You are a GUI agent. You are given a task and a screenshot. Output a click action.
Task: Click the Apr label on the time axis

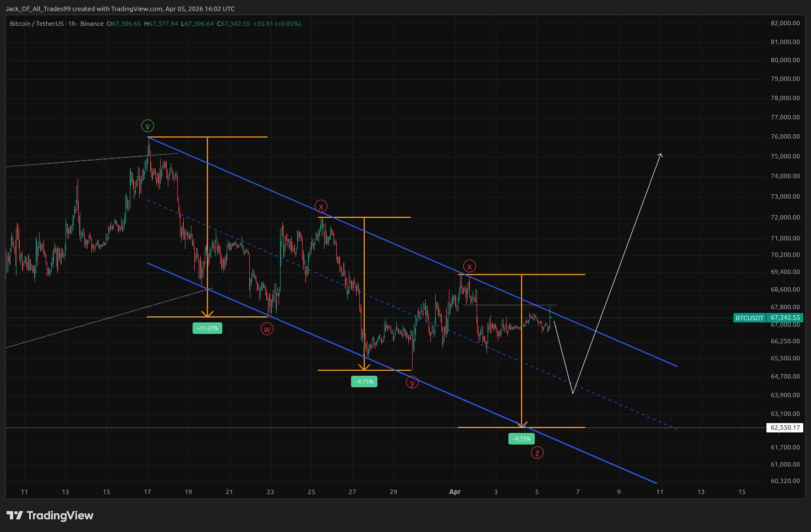(x=454, y=492)
